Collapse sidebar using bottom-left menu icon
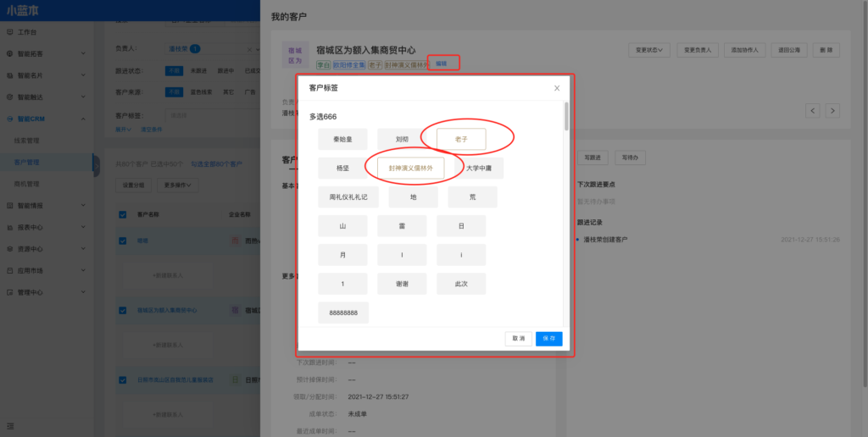 [9, 425]
